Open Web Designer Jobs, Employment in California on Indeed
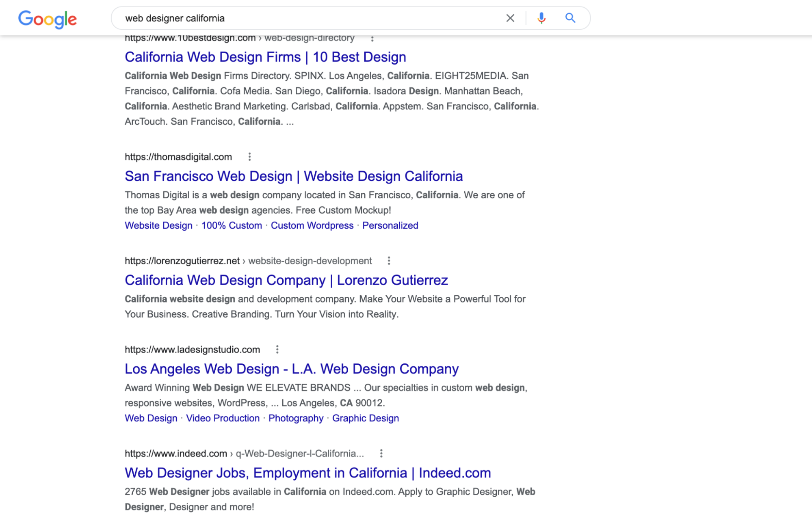This screenshot has width=812, height=523. coord(307,473)
